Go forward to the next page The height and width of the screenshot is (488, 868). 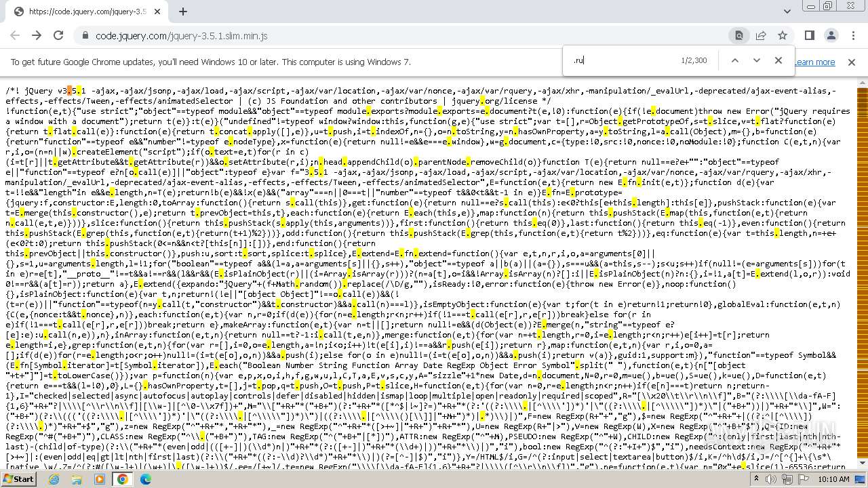pyautogui.click(x=37, y=35)
